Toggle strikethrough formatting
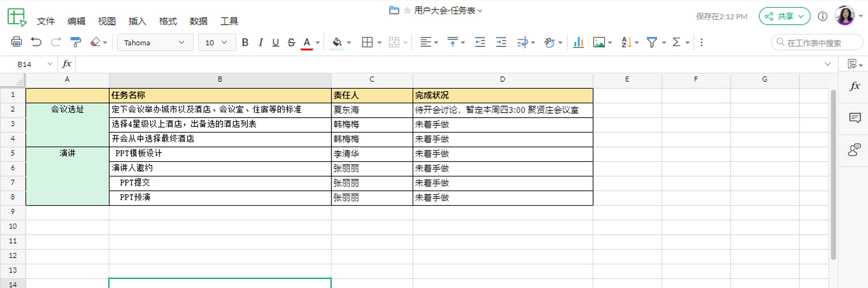The width and height of the screenshot is (868, 288). pyautogui.click(x=291, y=42)
